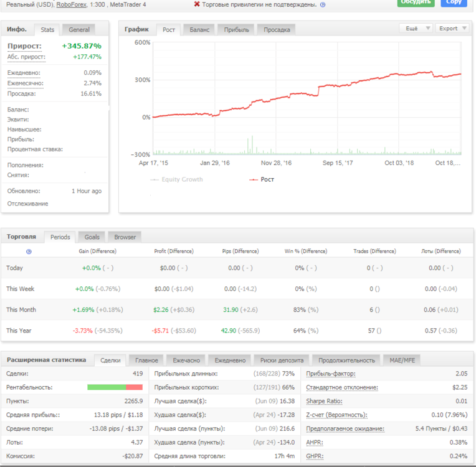
Task: Open the Ещё dropdown
Action: point(416,29)
